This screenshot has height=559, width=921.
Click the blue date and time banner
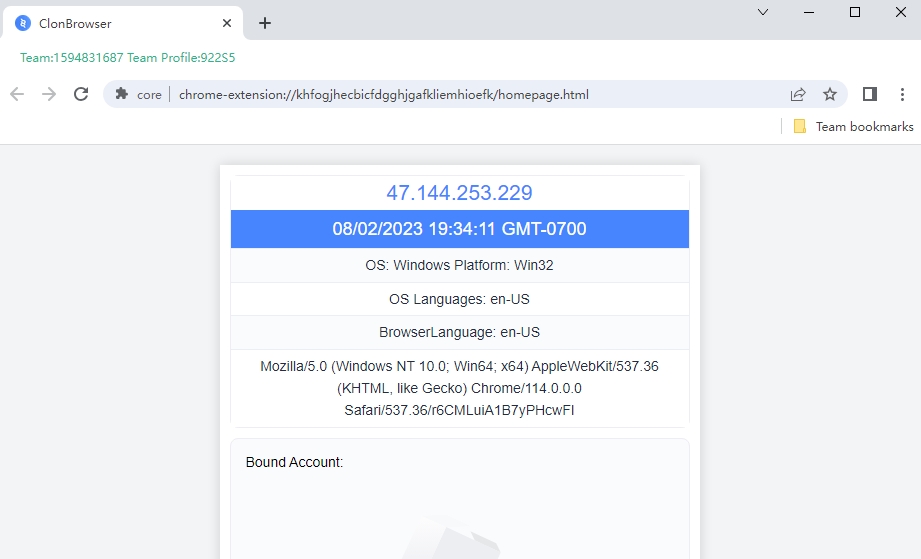[x=459, y=229]
